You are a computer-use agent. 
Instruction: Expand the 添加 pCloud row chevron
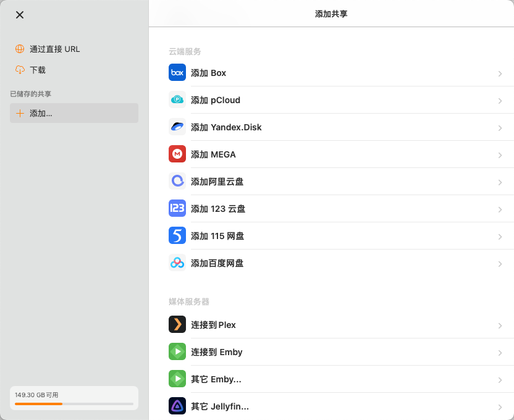(x=500, y=101)
